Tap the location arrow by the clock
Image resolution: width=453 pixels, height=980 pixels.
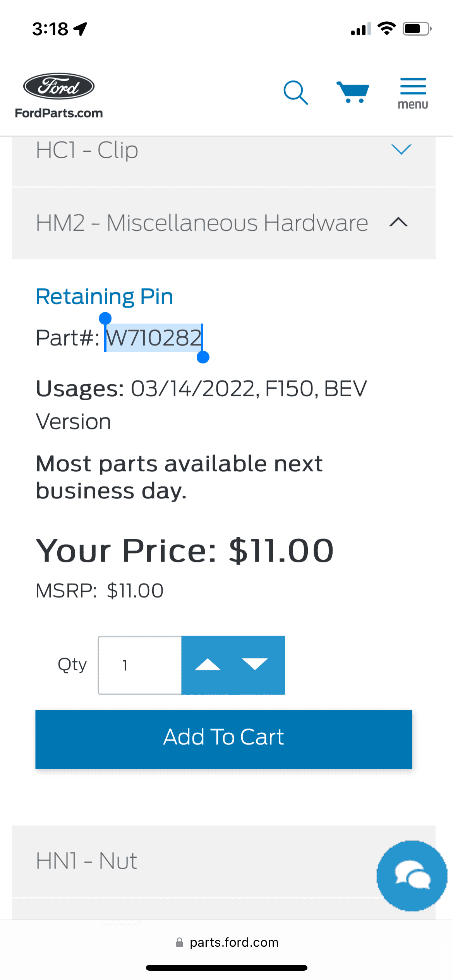81,29
